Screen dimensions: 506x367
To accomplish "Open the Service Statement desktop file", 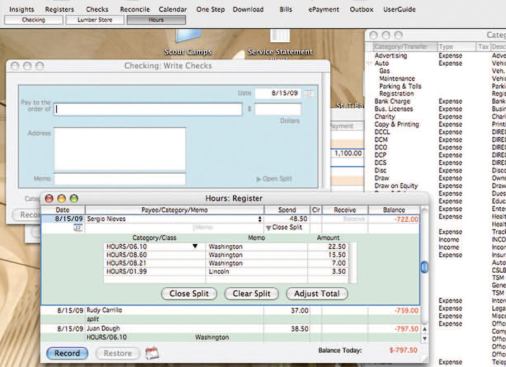I will click(280, 43).
